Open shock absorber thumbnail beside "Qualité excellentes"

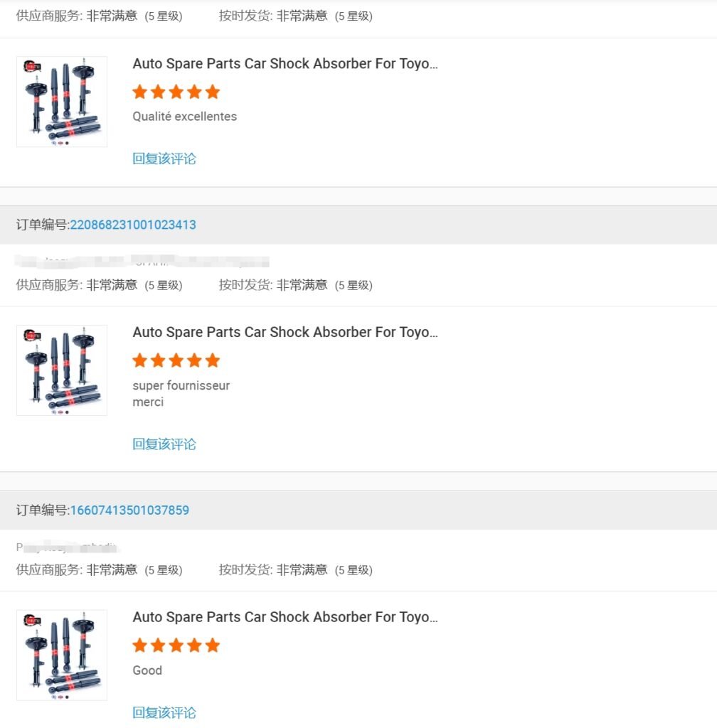click(x=62, y=102)
